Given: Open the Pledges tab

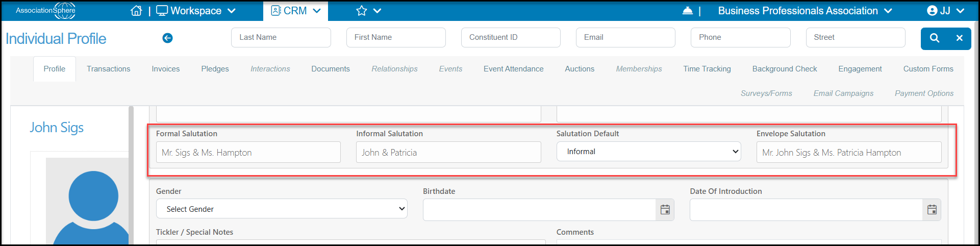Looking at the screenshot, I should [x=215, y=69].
